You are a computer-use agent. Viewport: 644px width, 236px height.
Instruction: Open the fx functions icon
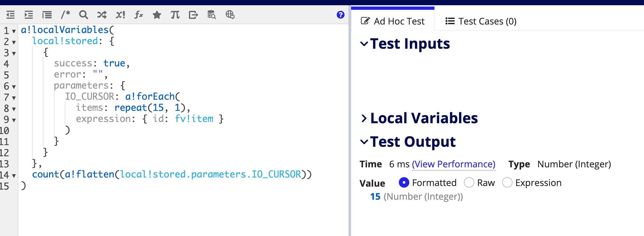139,15
